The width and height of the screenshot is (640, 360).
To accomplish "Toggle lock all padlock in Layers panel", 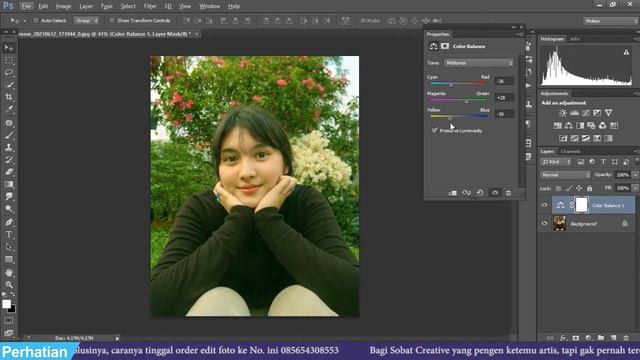I will 589,189.
